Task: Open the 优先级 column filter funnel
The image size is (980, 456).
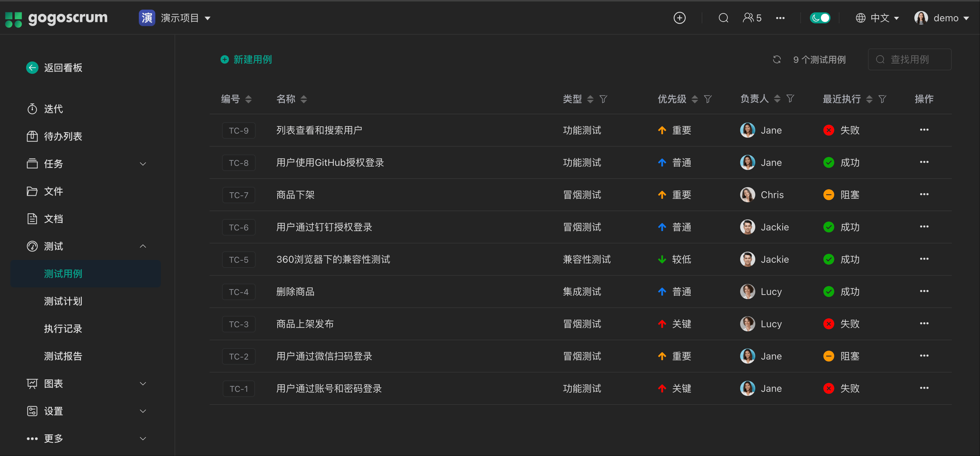Action: point(707,99)
